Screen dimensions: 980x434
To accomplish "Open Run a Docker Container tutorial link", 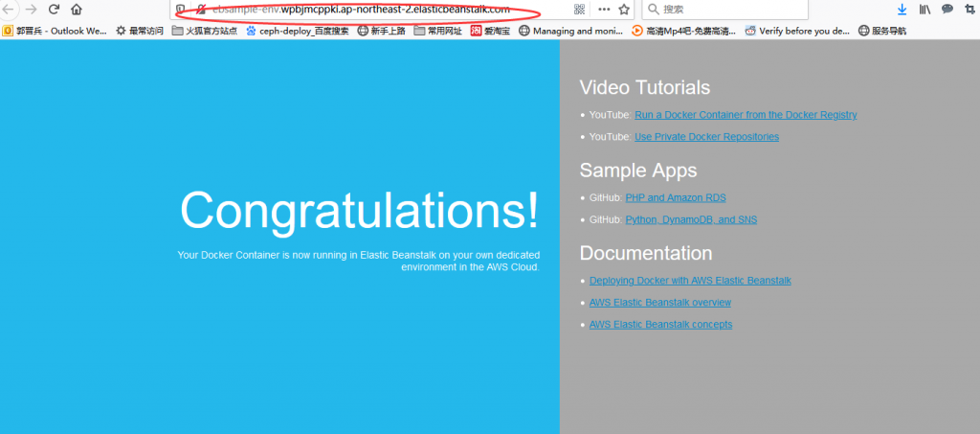I will [746, 115].
